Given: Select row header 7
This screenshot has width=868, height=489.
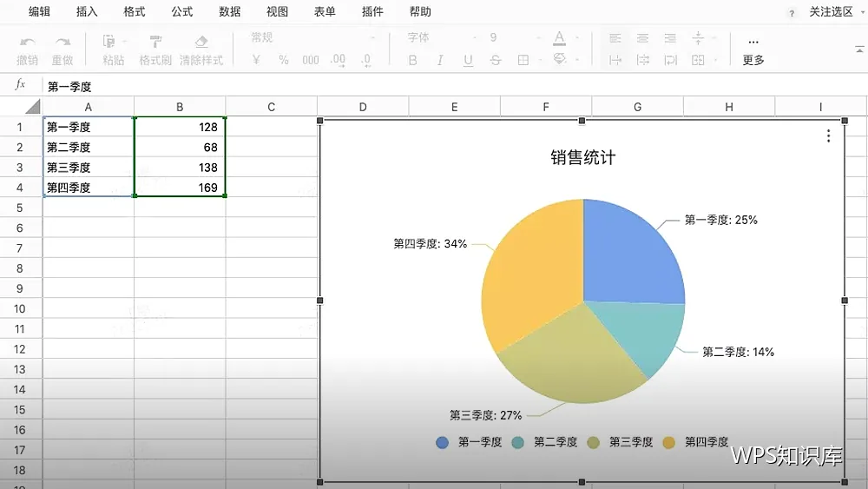Looking at the screenshot, I should point(20,248).
